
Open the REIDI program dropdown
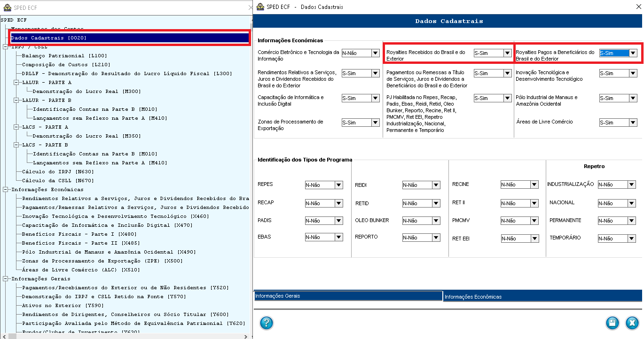click(x=436, y=185)
